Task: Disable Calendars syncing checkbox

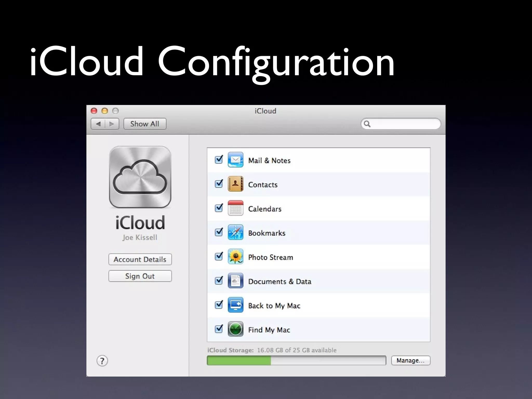Action: tap(219, 208)
